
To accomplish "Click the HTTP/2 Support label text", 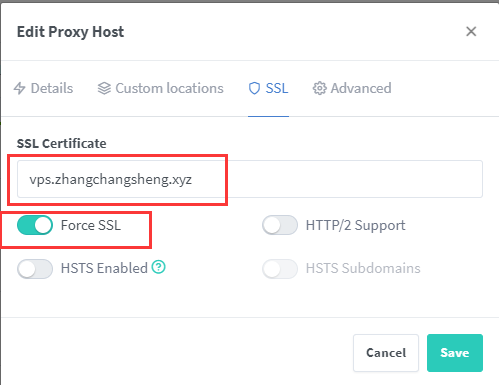I will coord(356,226).
